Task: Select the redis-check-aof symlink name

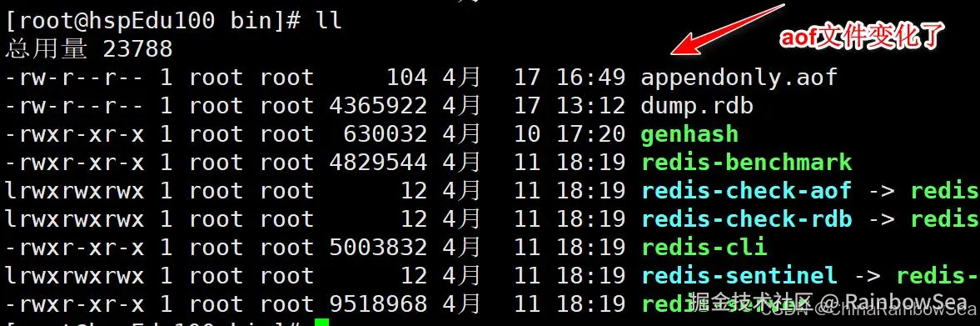Action: pos(746,191)
